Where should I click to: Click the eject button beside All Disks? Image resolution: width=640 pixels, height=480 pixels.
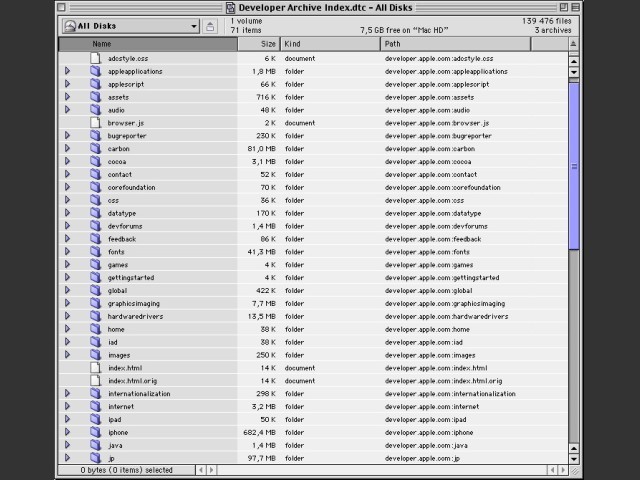pyautogui.click(x=210, y=27)
